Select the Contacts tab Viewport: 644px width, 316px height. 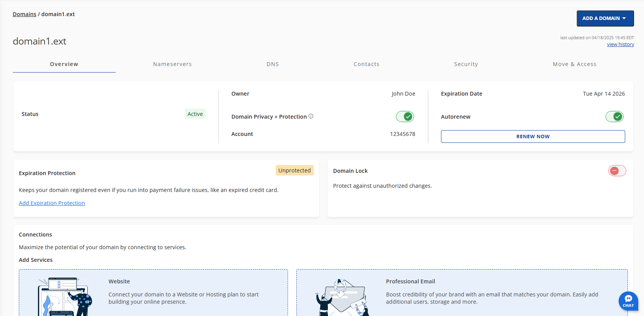[366, 64]
